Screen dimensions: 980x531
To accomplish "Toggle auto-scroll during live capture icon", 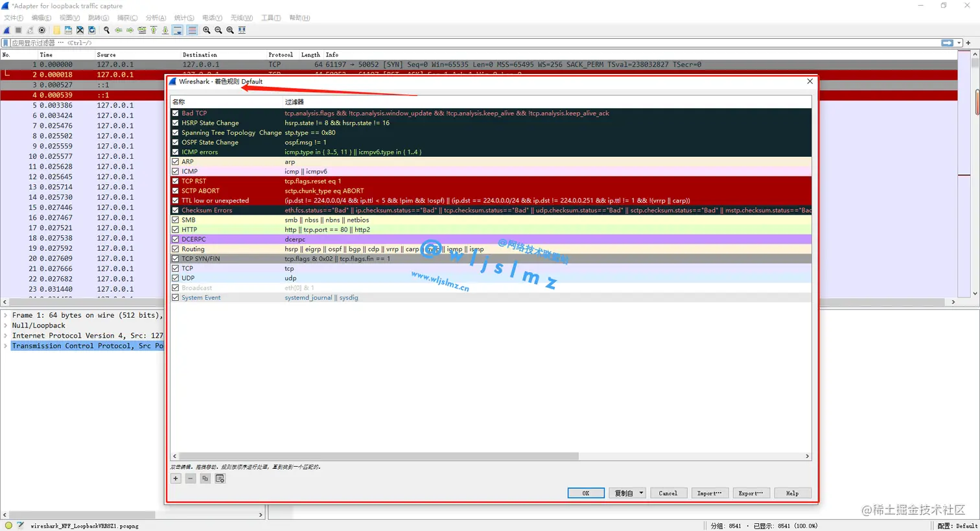I will coord(178,30).
